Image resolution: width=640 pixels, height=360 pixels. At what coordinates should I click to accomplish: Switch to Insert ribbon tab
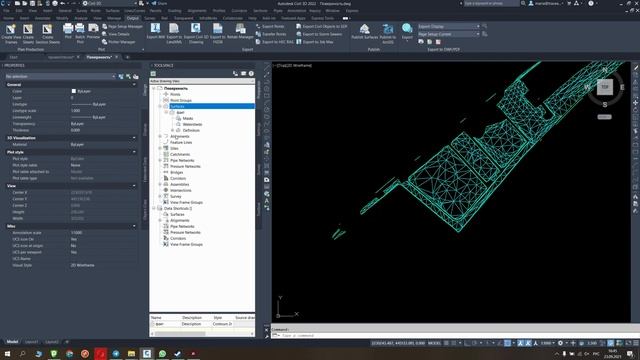(x=24, y=18)
